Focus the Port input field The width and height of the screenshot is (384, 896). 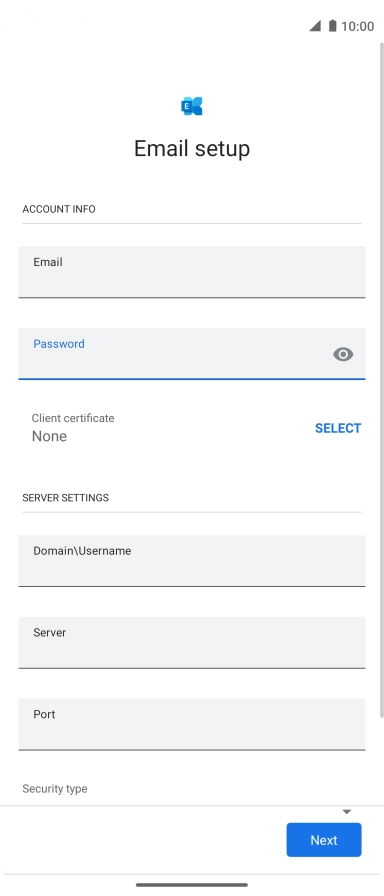(x=192, y=724)
